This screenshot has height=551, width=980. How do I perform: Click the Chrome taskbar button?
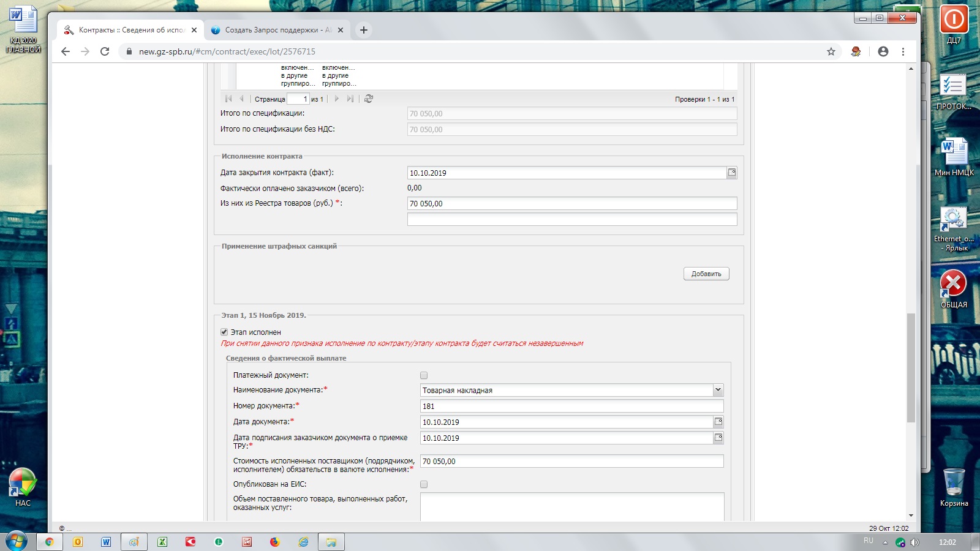click(50, 542)
